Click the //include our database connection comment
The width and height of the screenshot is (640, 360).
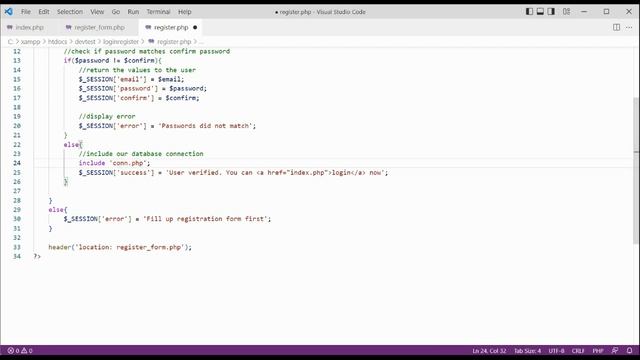point(141,153)
